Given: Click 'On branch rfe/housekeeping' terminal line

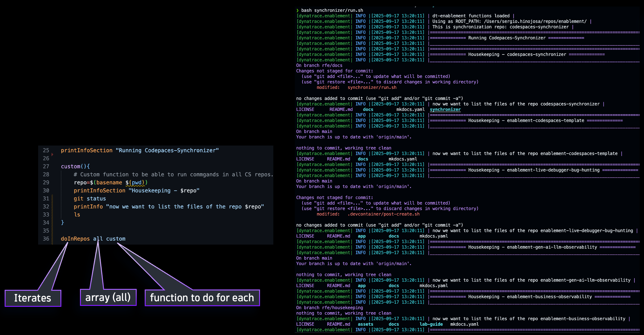Looking at the screenshot, I should point(329,308).
